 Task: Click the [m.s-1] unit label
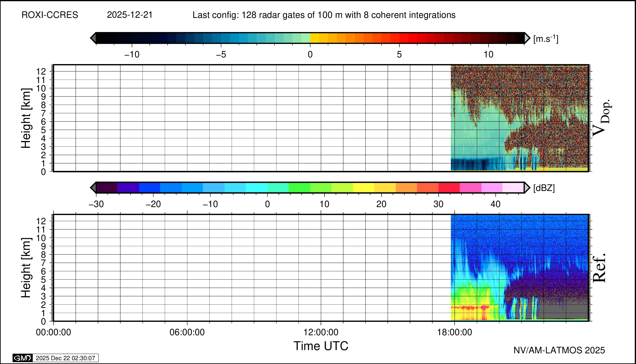[546, 39]
